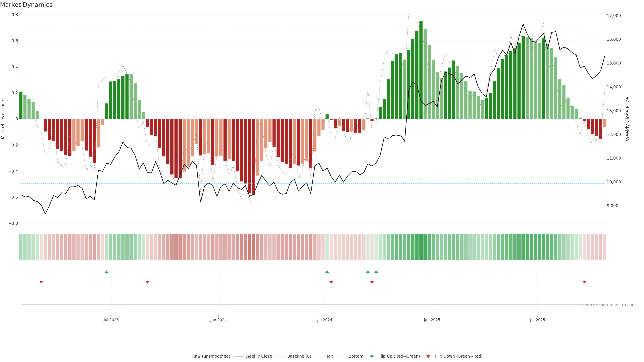The width and height of the screenshot is (644, 362).
Task: Click the Jan 2024 x-axis label
Action: (x=218, y=320)
